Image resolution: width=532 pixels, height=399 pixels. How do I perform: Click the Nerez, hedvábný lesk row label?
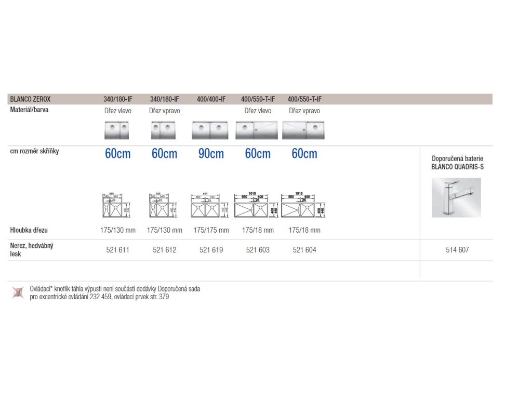tap(32, 250)
